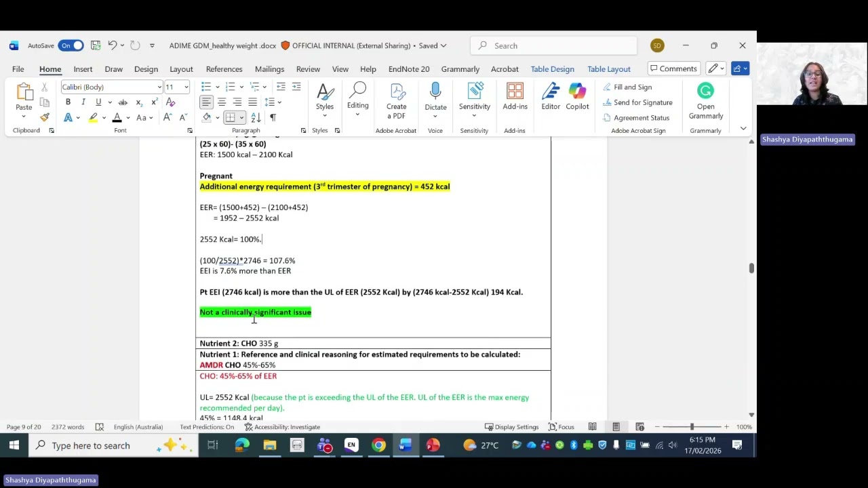Expand the line spacing dropdown

click(x=279, y=102)
